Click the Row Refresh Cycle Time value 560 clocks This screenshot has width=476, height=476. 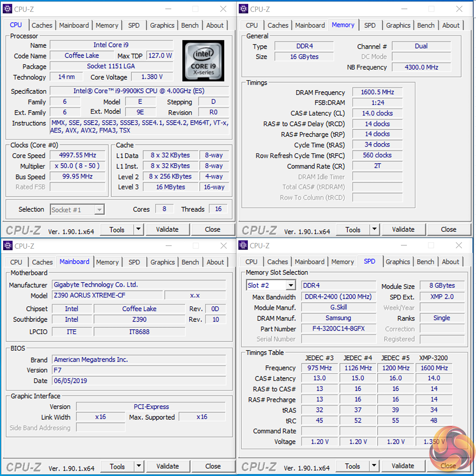click(x=377, y=155)
